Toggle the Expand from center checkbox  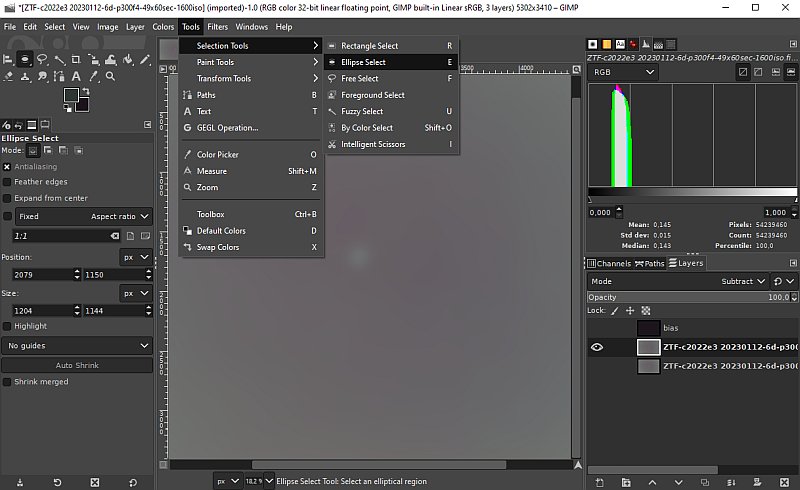7,198
